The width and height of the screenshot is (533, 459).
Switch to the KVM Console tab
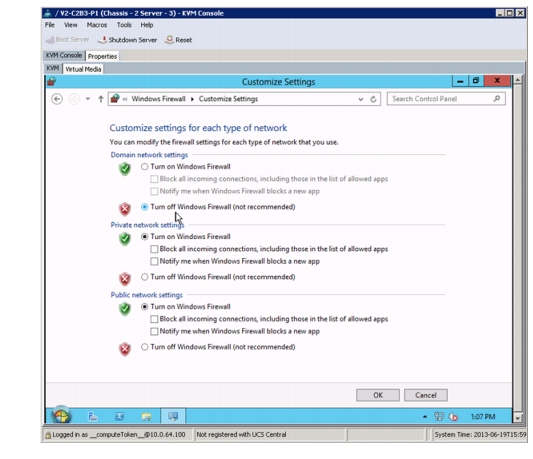[x=64, y=55]
